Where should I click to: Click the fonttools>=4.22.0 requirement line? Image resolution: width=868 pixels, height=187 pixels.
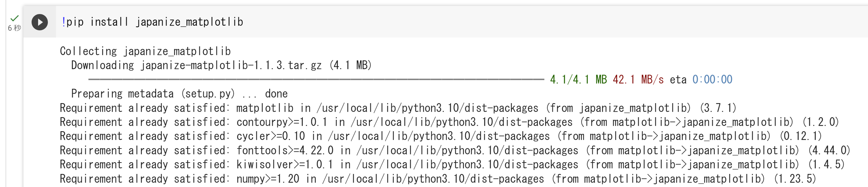pyautogui.click(x=455, y=150)
